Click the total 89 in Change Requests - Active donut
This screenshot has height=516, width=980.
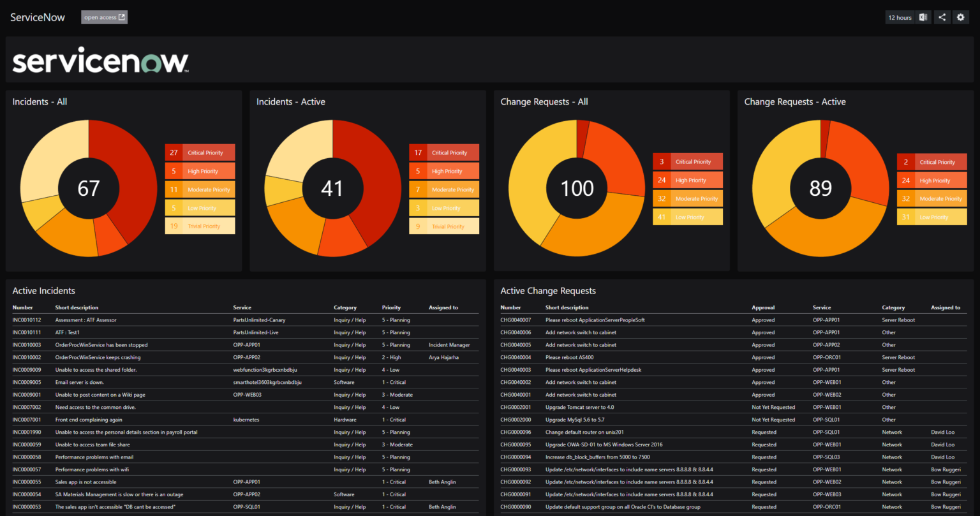coord(820,188)
